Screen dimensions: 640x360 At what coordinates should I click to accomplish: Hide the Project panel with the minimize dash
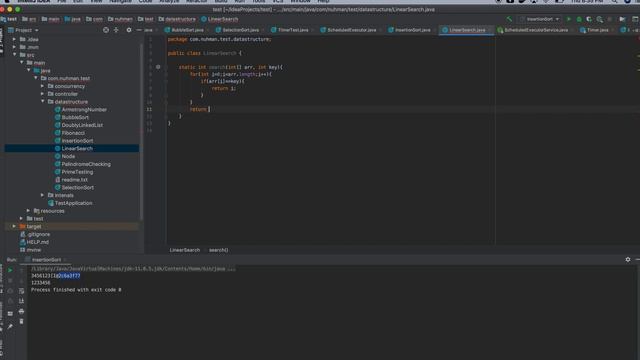coord(139,30)
